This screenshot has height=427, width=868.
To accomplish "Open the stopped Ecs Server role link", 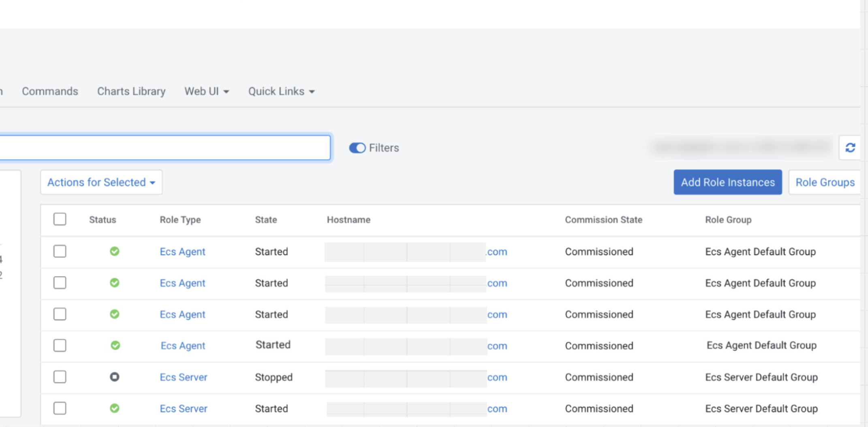I will coord(183,377).
